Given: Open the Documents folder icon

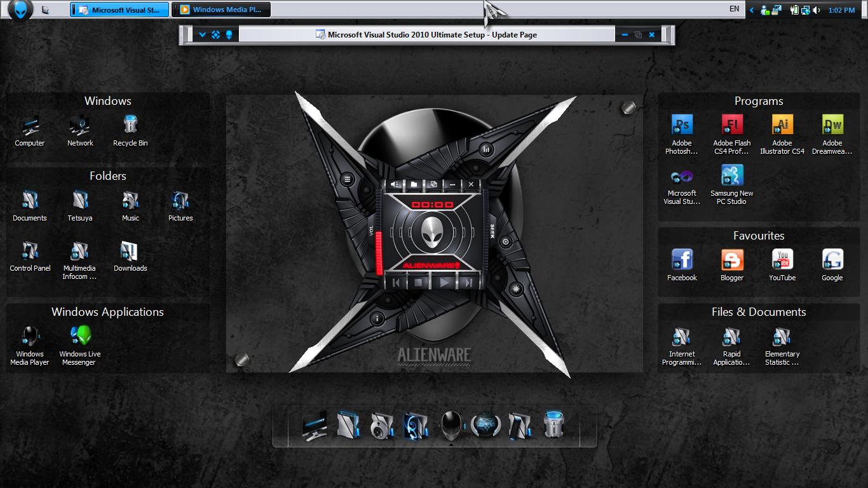Looking at the screenshot, I should pyautogui.click(x=30, y=207).
